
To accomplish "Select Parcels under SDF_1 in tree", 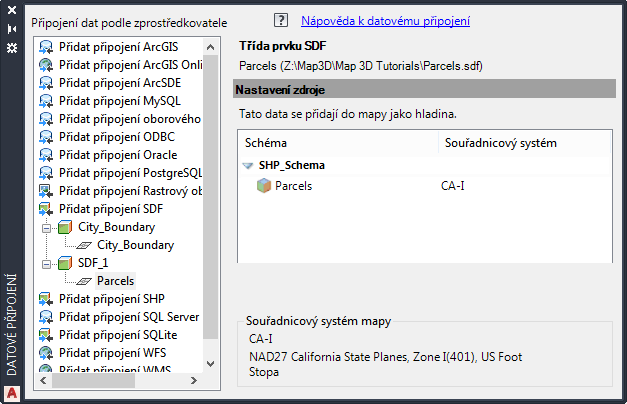I will 115,281.
